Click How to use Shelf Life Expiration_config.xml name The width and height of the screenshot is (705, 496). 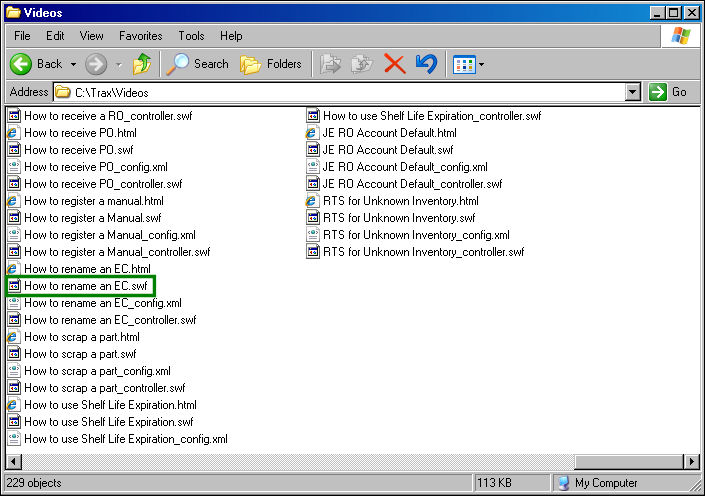126,439
